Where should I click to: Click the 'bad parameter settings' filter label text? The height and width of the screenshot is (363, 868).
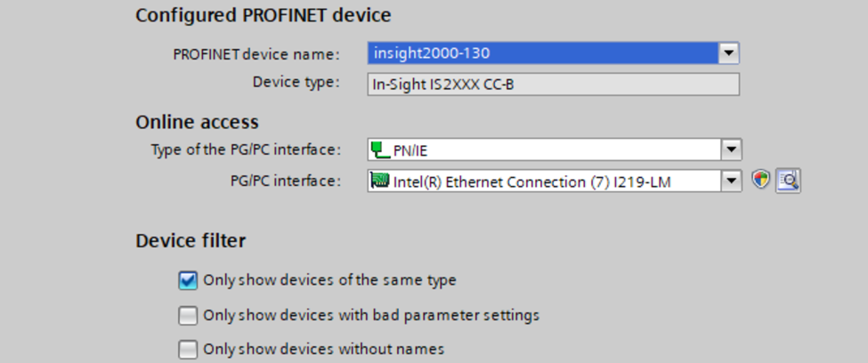tap(371, 315)
